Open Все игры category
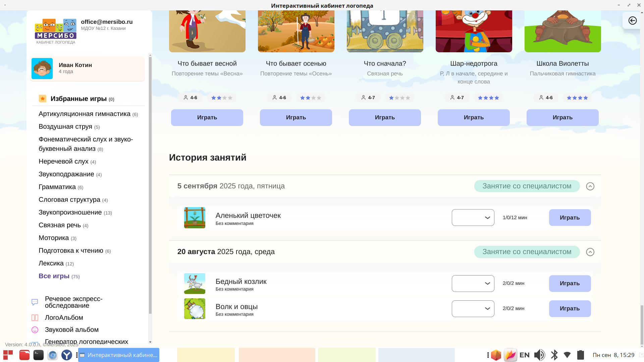Viewport: 644px width, 362px height. [x=54, y=276]
